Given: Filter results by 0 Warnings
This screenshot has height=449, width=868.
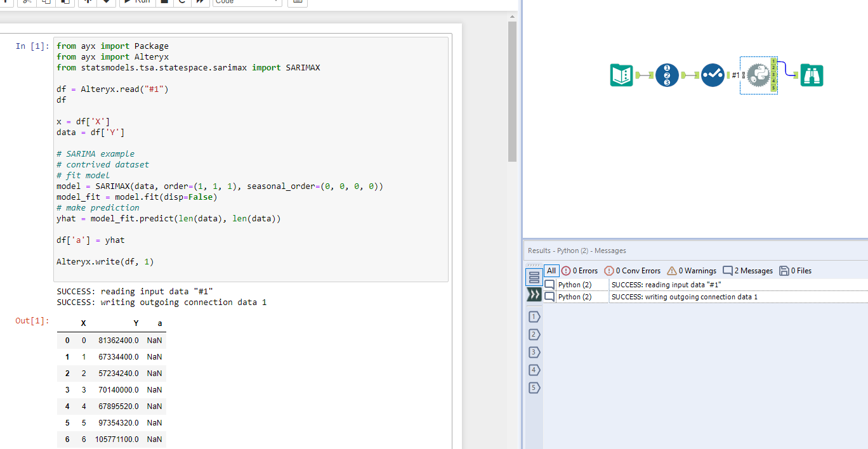Looking at the screenshot, I should (692, 271).
